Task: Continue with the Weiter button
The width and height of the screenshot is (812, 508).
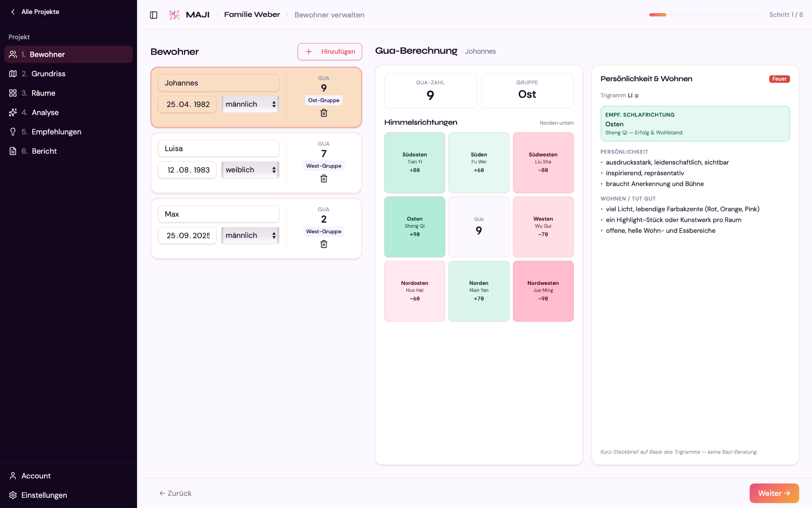Action: pyautogui.click(x=774, y=493)
